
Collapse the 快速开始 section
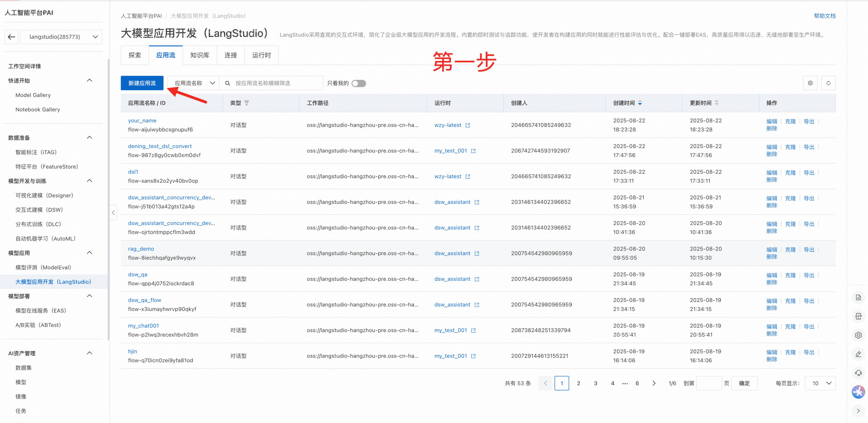pyautogui.click(x=89, y=81)
